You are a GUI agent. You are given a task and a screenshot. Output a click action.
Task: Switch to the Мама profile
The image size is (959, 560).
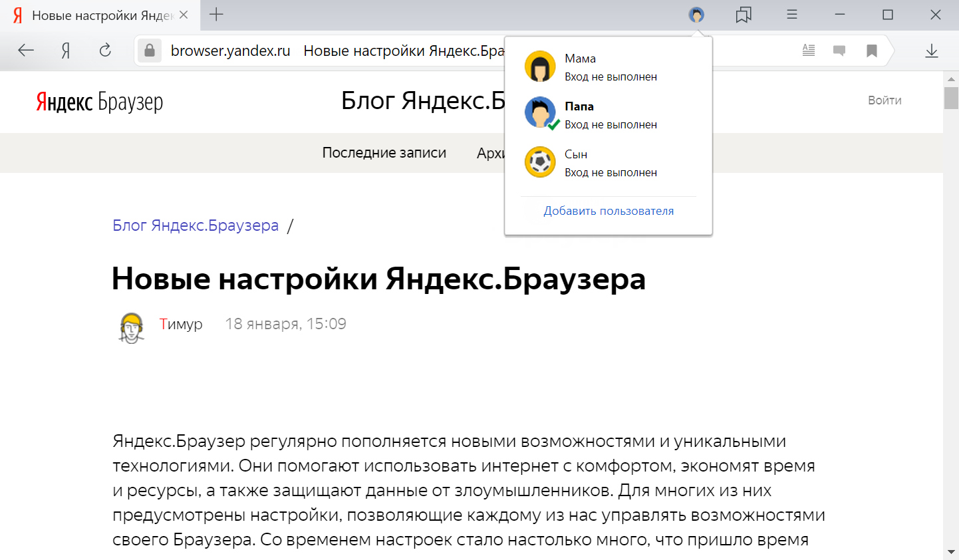pos(609,67)
